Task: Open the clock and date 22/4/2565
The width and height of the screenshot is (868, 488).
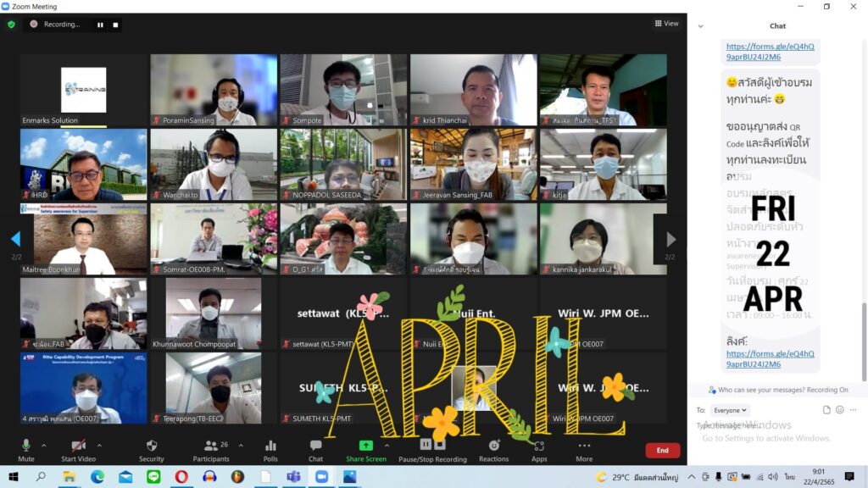Action: click(819, 476)
